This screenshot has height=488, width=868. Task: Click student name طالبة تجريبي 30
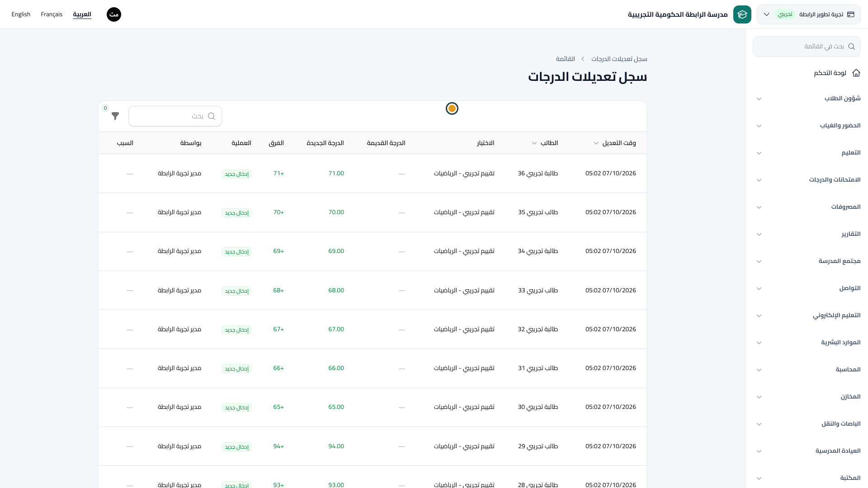pos(538,407)
